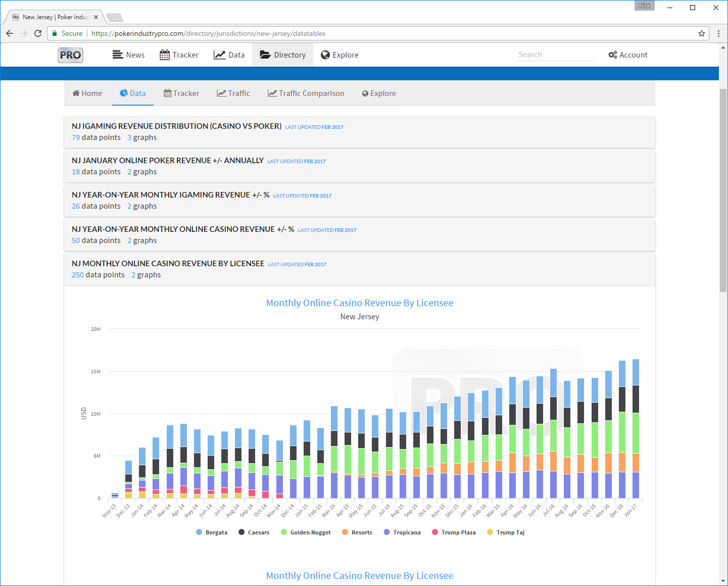Open the Traffic Comparison tab
728x586 pixels.
point(306,93)
